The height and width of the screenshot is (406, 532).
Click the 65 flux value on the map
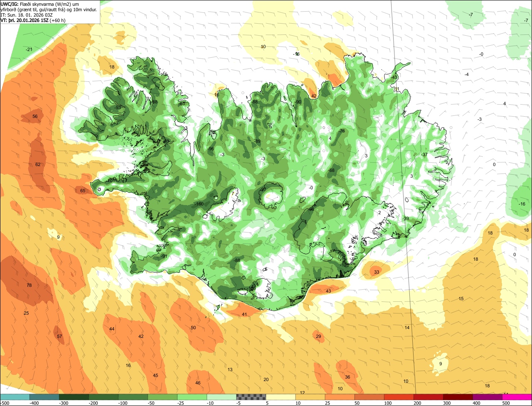(83, 191)
